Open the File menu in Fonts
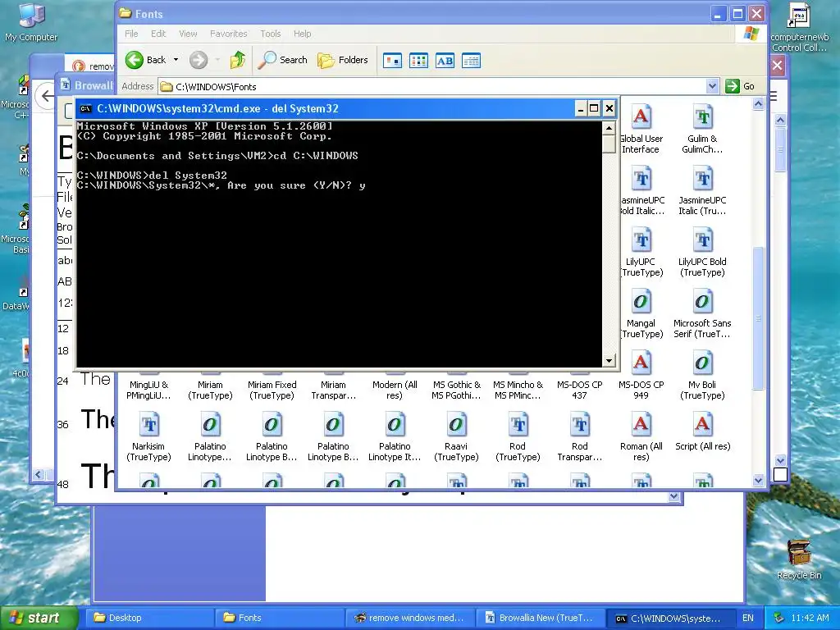The width and height of the screenshot is (840, 630). pos(131,34)
